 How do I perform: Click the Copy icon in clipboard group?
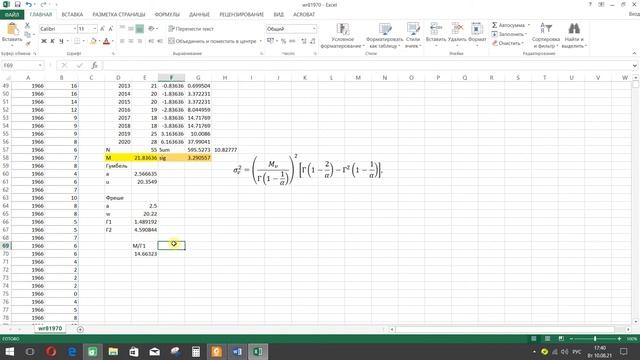click(27, 35)
